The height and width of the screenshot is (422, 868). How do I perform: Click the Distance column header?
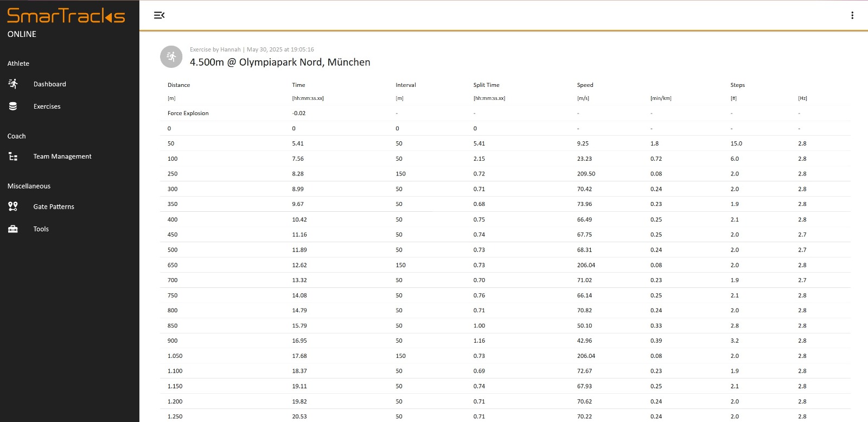click(x=178, y=85)
